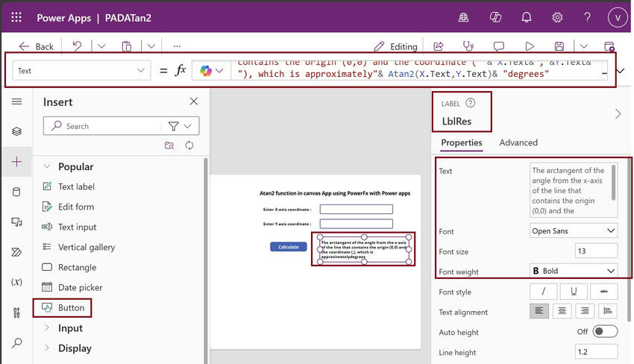Image resolution: width=634 pixels, height=364 pixels.
Task: Open the App checker stethoscope icon
Action: tap(468, 46)
